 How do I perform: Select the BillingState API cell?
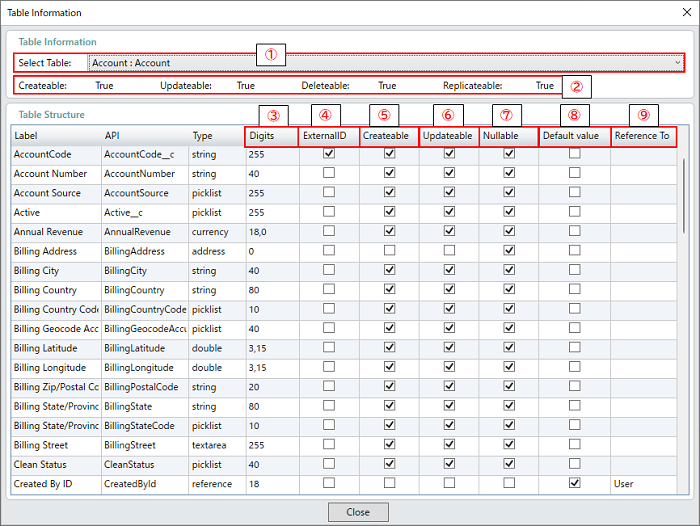tap(145, 407)
